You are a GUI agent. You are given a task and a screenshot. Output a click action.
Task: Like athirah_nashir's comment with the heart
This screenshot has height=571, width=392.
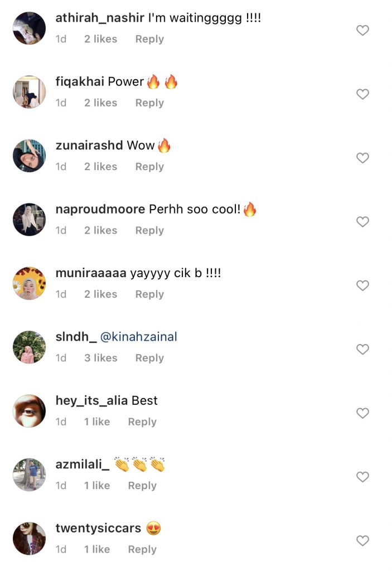pos(362,31)
